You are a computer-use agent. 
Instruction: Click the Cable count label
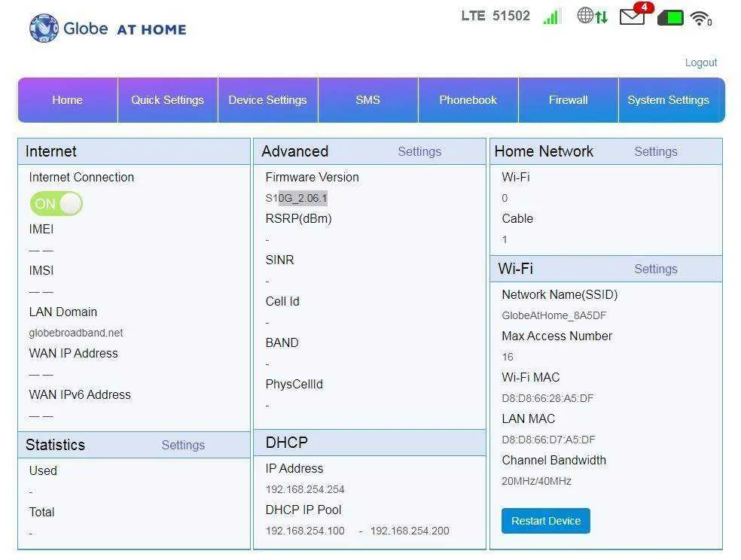coord(517,218)
